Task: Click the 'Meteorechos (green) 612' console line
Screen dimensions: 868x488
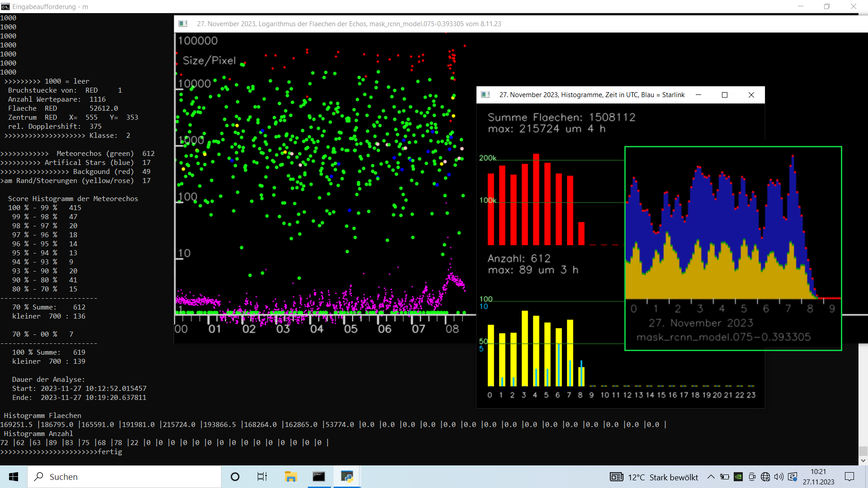Action: (77, 154)
